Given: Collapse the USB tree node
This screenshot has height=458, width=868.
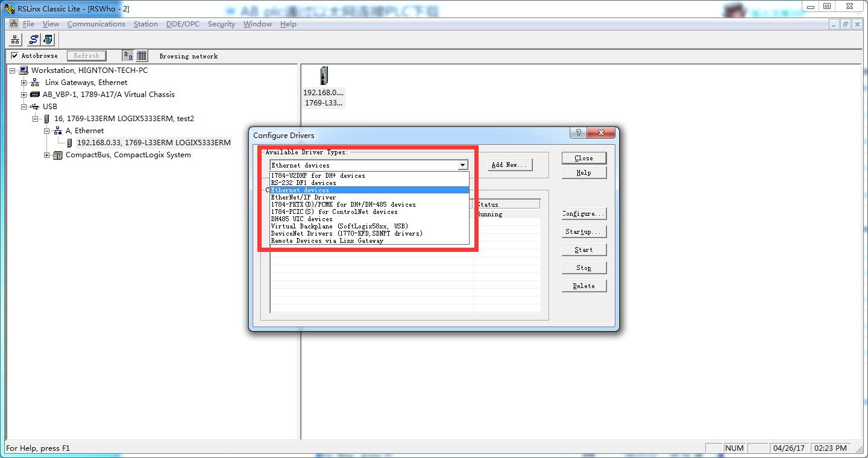Looking at the screenshot, I should pos(24,107).
